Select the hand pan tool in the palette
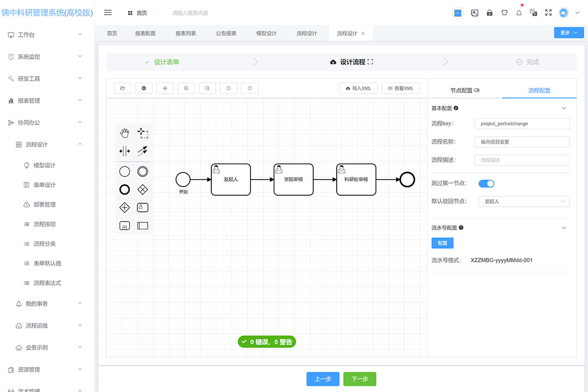The image size is (588, 392). point(124,133)
